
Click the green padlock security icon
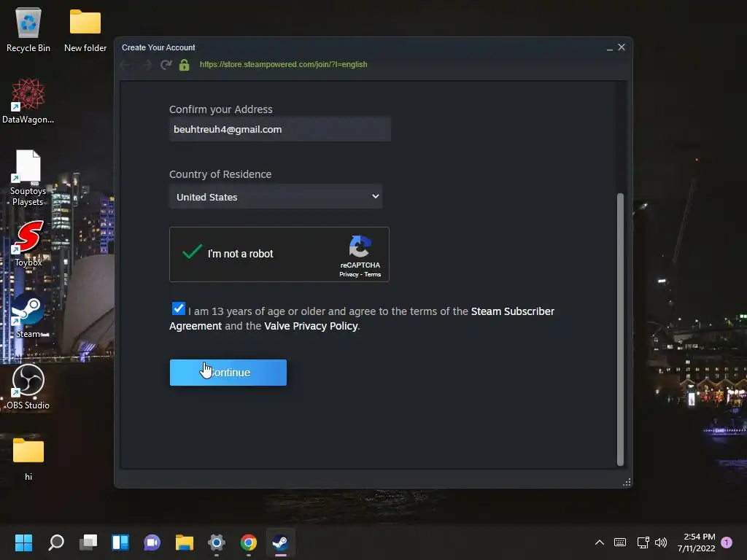click(185, 65)
